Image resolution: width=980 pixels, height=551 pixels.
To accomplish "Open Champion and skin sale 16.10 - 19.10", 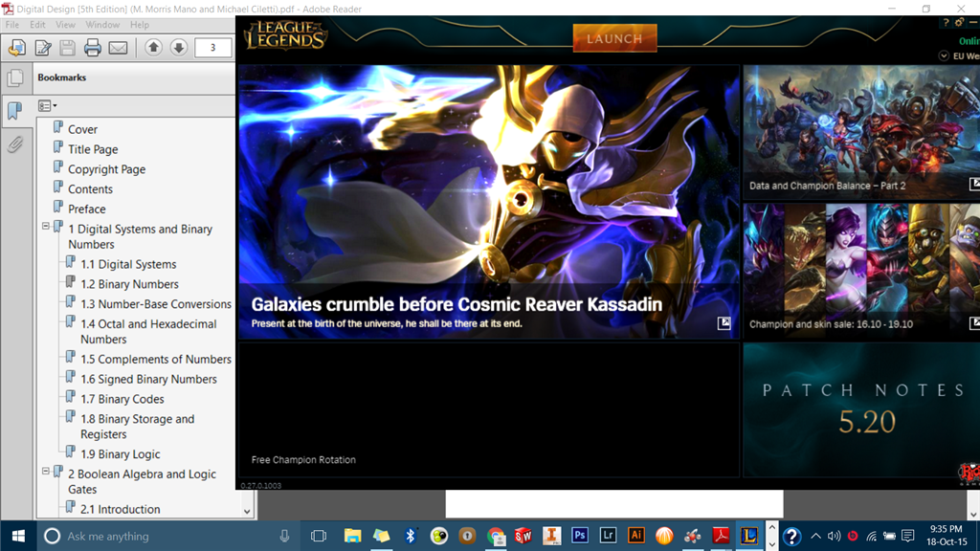I will click(x=861, y=271).
